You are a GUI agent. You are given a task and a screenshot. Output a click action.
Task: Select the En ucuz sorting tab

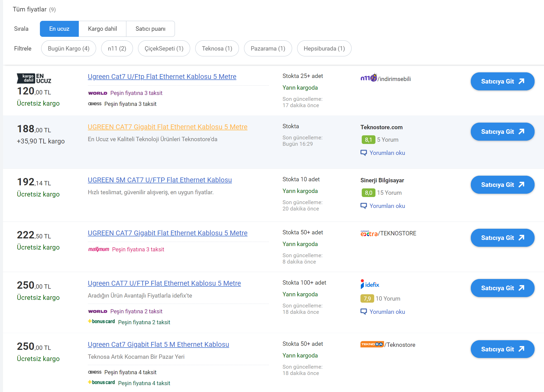[x=59, y=29]
